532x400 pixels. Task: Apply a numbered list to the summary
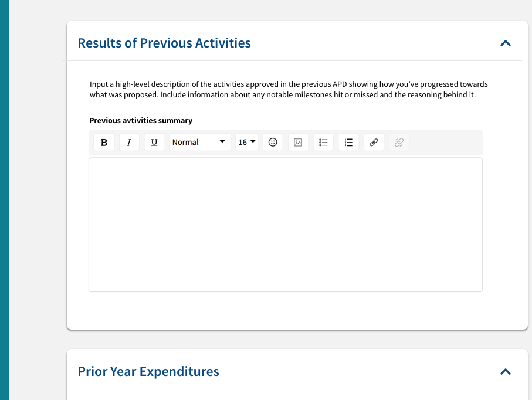click(348, 142)
